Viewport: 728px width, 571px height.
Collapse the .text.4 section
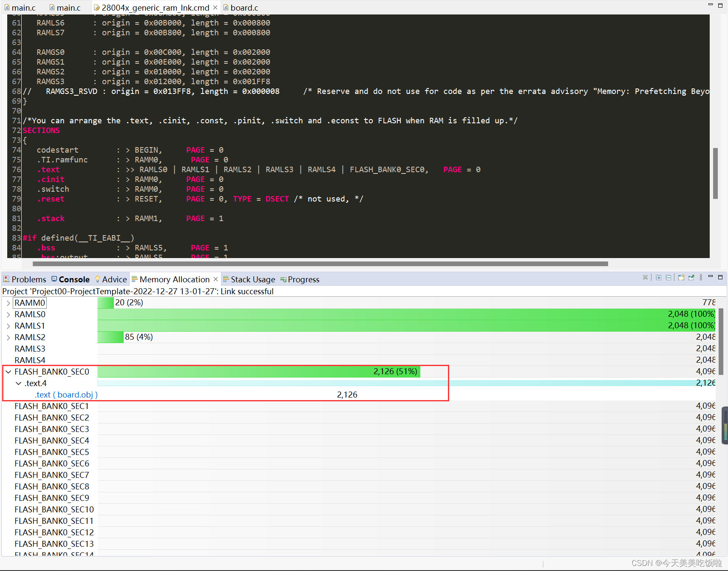click(18, 383)
